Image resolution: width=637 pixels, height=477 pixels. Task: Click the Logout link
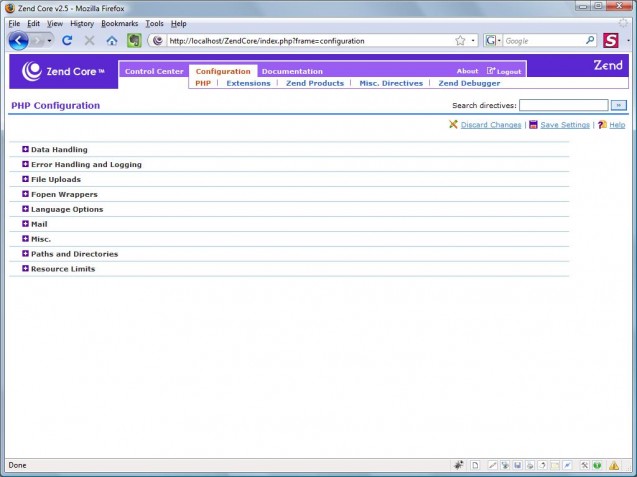[509, 72]
